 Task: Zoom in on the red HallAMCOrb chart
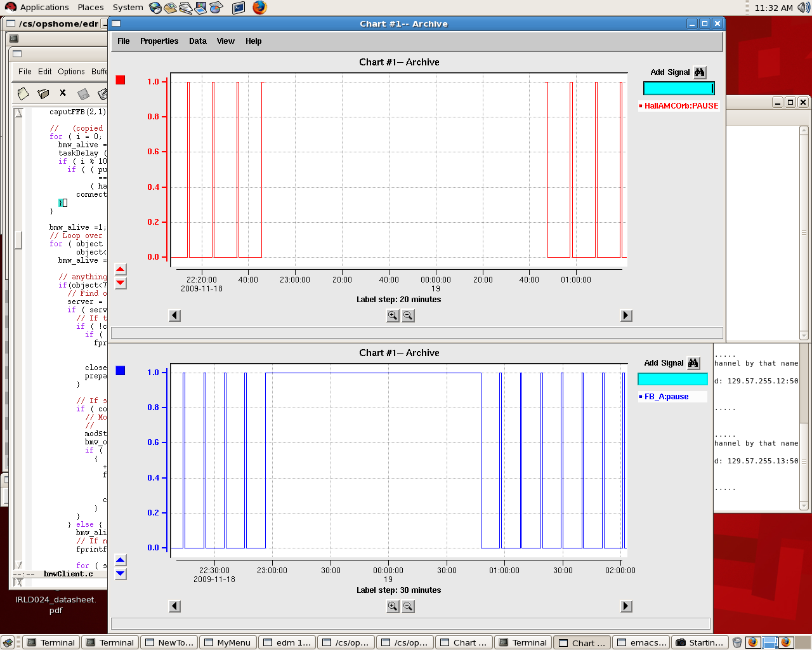pos(393,315)
